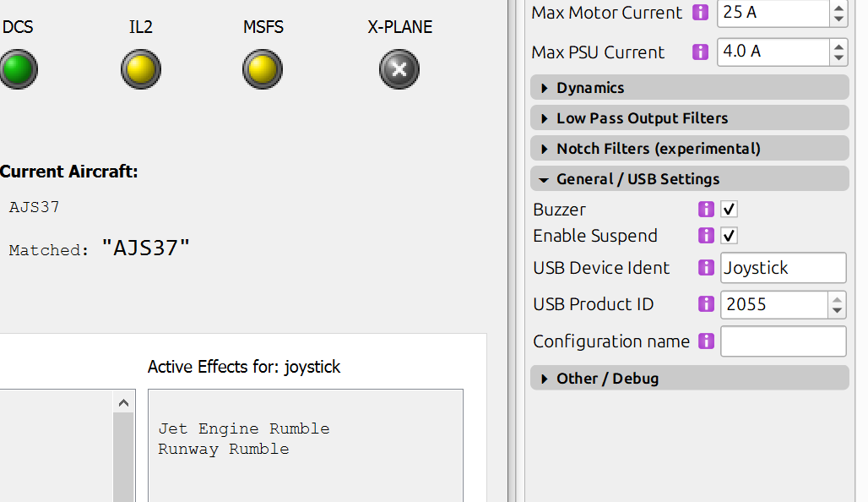Toggle the Buzzer checkbox

pos(730,210)
